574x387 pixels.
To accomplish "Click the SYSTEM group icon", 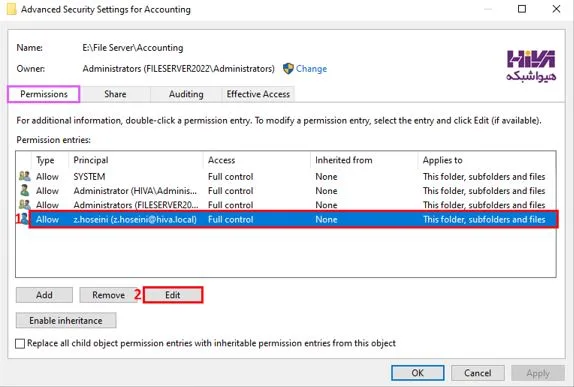I will (x=25, y=176).
